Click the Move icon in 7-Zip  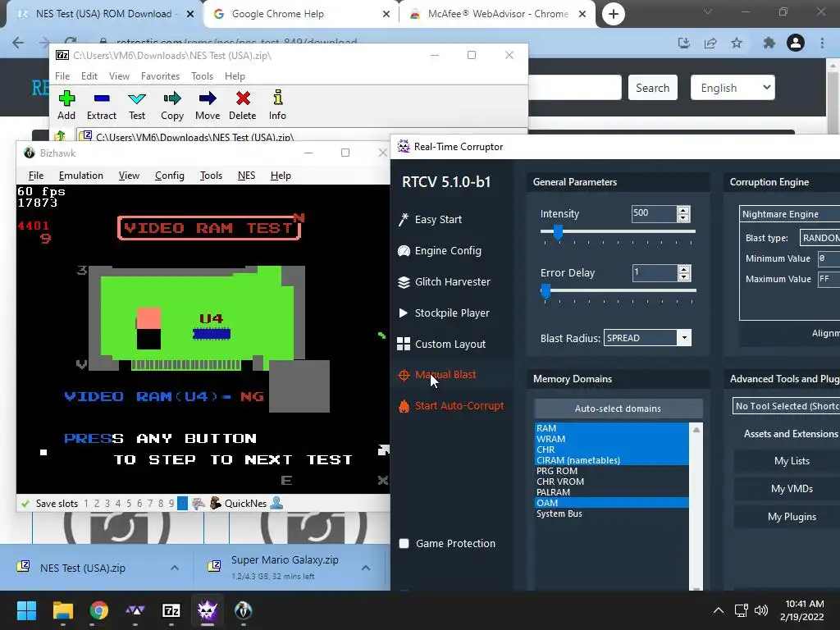[x=208, y=98]
